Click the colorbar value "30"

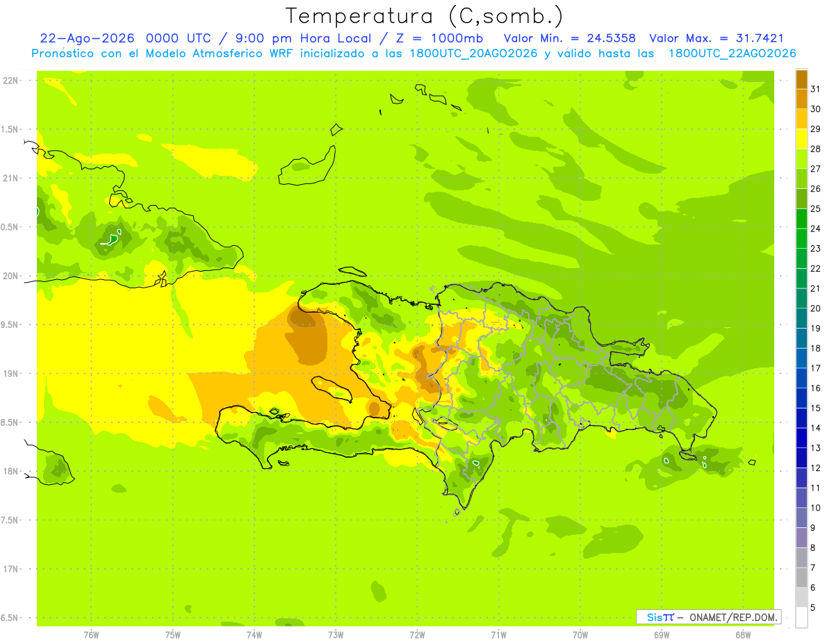pos(816,109)
